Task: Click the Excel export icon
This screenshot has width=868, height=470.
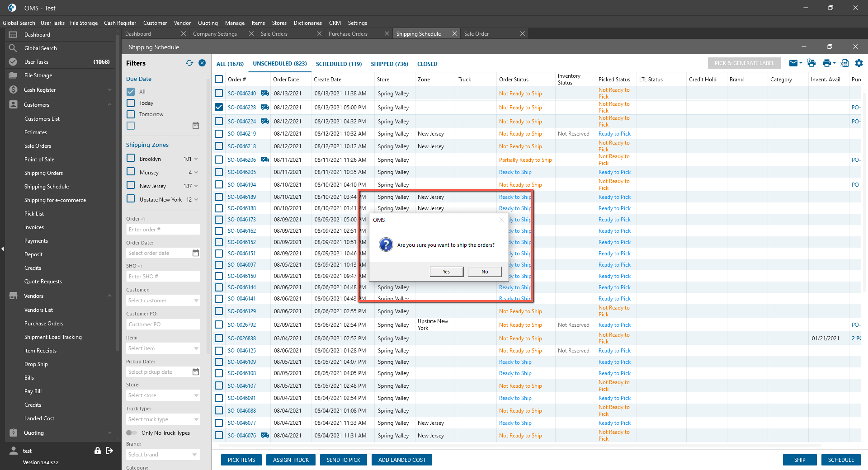Action: (x=844, y=63)
